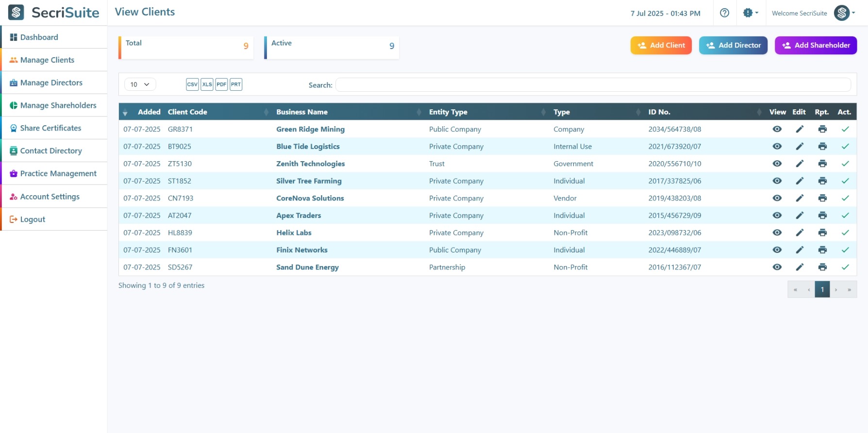The image size is (868, 433).
Task: Open Sand Dune Energy business name link
Action: click(307, 267)
